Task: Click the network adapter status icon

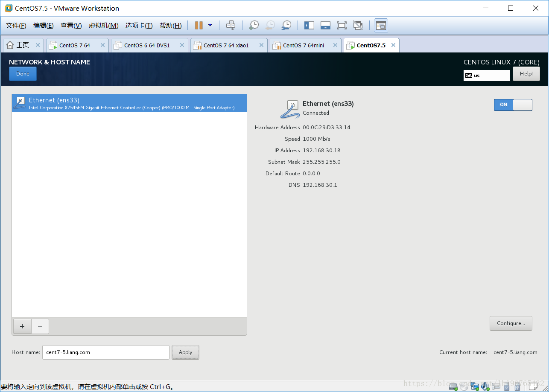Action: 475,386
